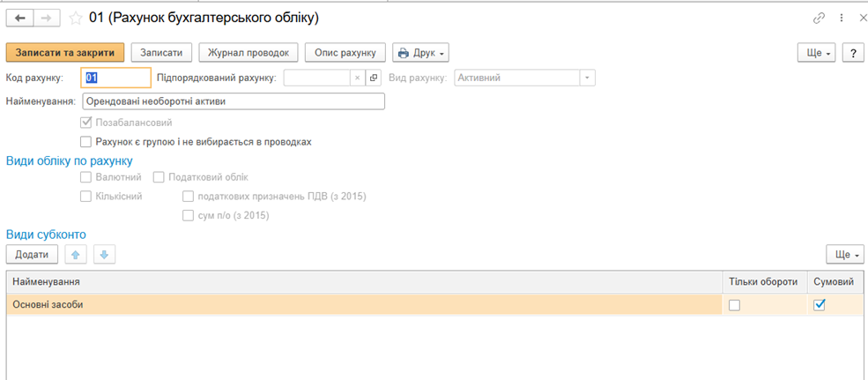Open selection form for Підпорядкований рахунку

click(373, 78)
